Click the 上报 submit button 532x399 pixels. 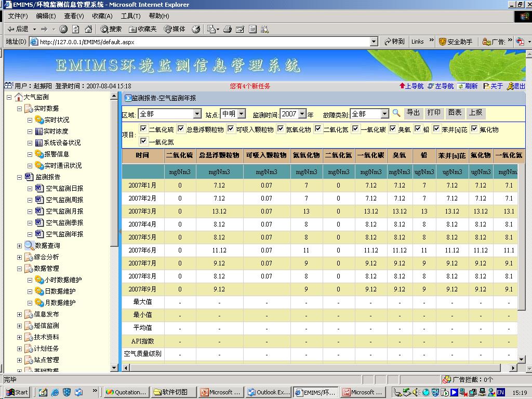click(x=476, y=113)
